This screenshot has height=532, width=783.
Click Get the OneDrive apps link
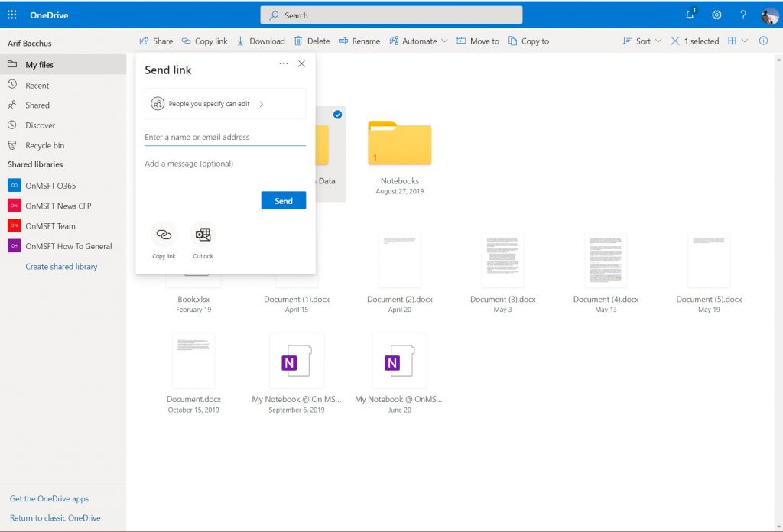coord(50,498)
